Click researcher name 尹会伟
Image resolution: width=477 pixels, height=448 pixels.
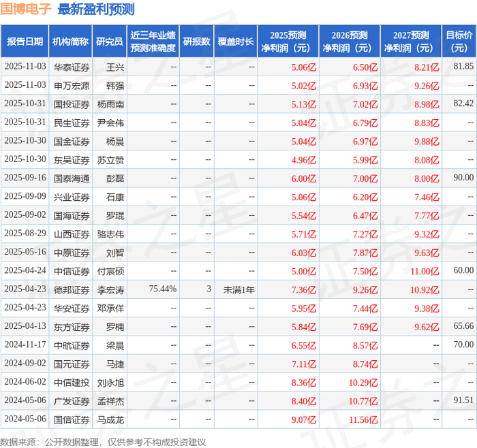pos(110,123)
